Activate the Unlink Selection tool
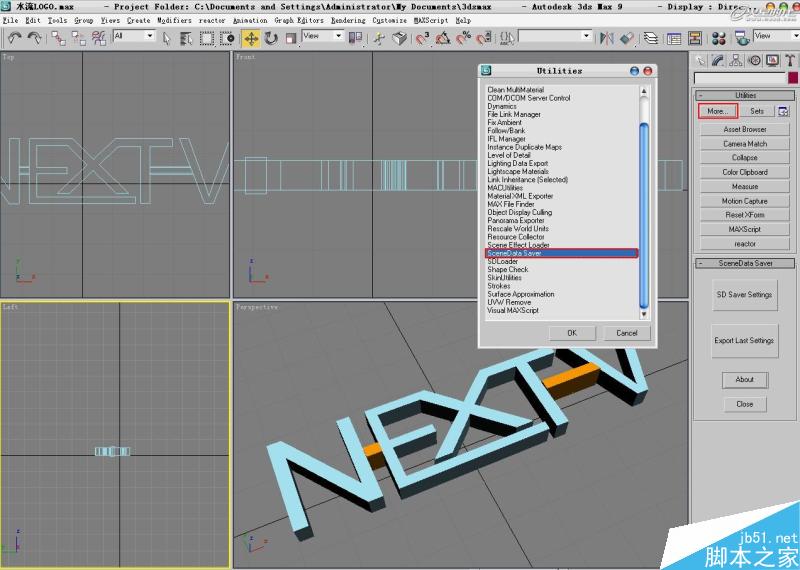Image resolution: width=800 pixels, height=570 pixels. pyautogui.click(x=79, y=38)
